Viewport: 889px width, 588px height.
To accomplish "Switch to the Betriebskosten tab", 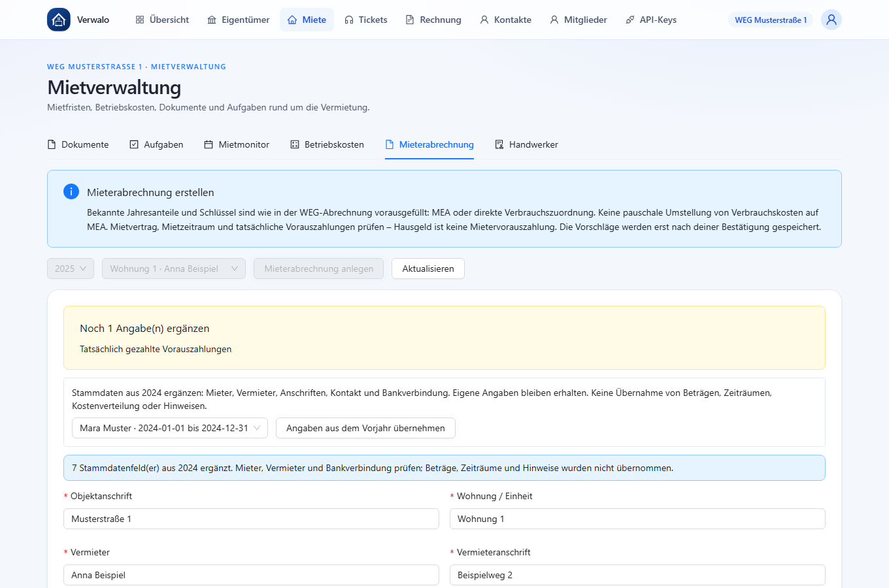I will tap(327, 144).
